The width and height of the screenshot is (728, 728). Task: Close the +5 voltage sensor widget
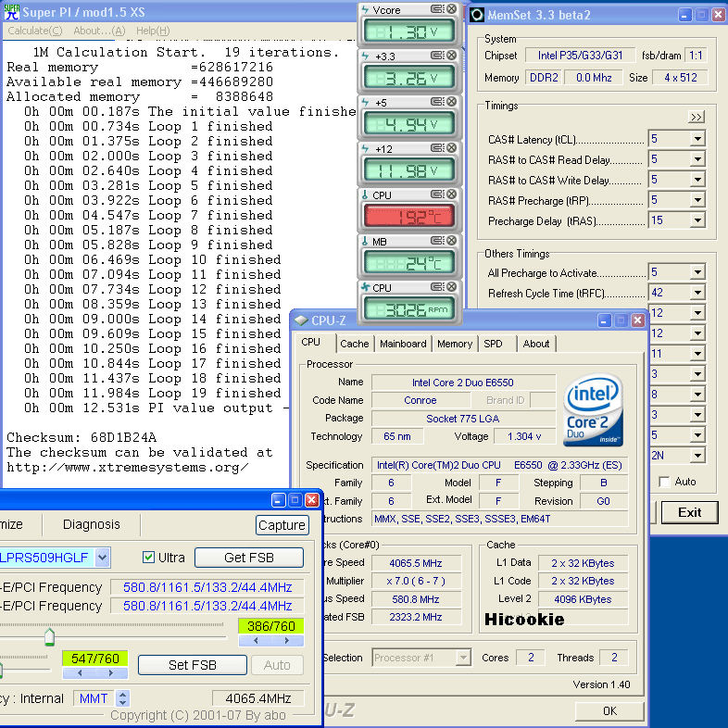(451, 103)
